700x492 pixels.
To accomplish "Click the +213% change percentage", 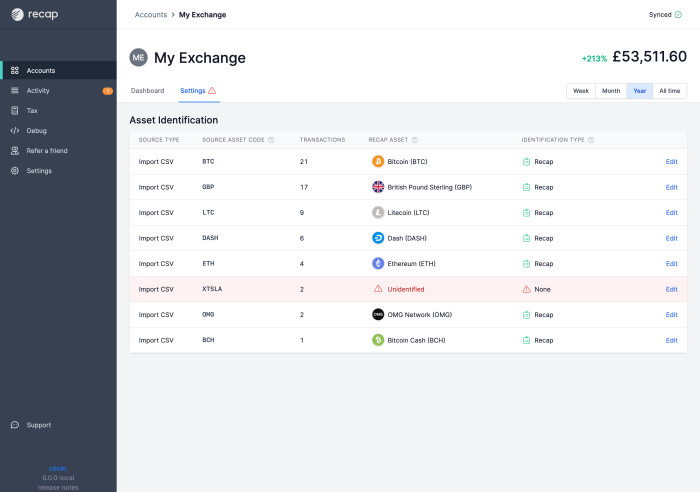I will [x=594, y=58].
